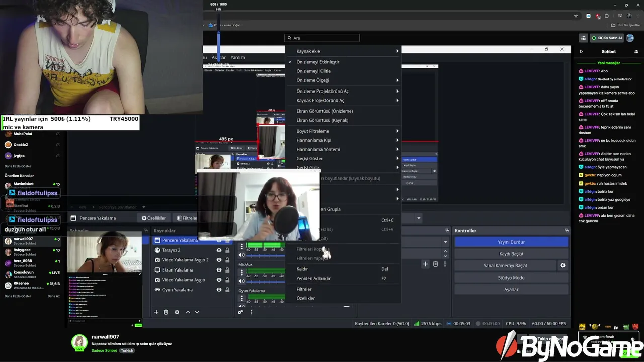This screenshot has width=644, height=362.
Task: Open Oyun Yakalama audio three-dot options
Action: (x=242, y=298)
